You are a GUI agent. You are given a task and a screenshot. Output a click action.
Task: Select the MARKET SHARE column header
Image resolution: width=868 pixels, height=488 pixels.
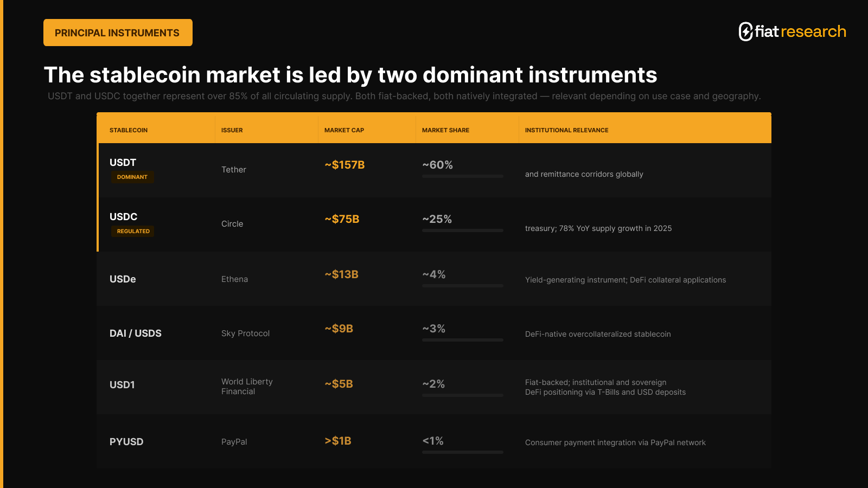coord(445,130)
